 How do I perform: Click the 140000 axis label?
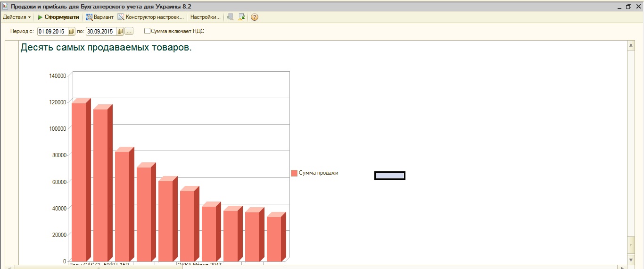[58, 76]
